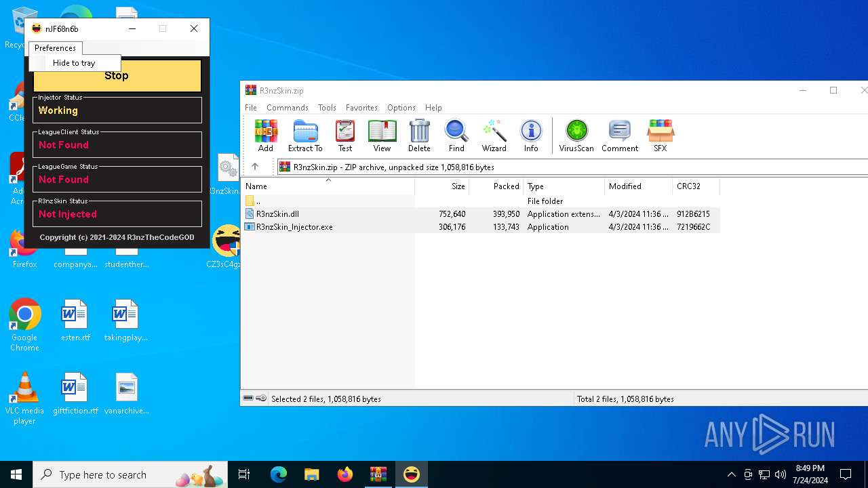Click packed size 133,743 of the injector
Screen dimensions: 868x488
pyautogui.click(x=506, y=227)
